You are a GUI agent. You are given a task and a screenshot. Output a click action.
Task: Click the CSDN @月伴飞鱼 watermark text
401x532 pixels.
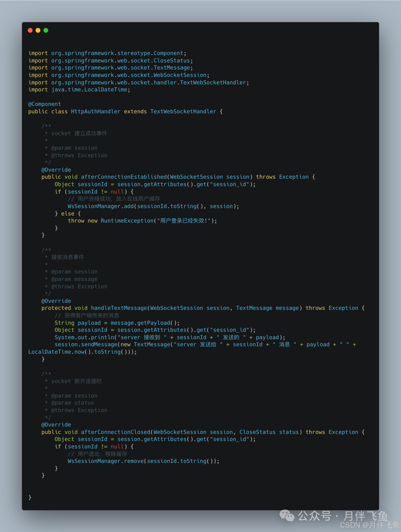(369, 525)
